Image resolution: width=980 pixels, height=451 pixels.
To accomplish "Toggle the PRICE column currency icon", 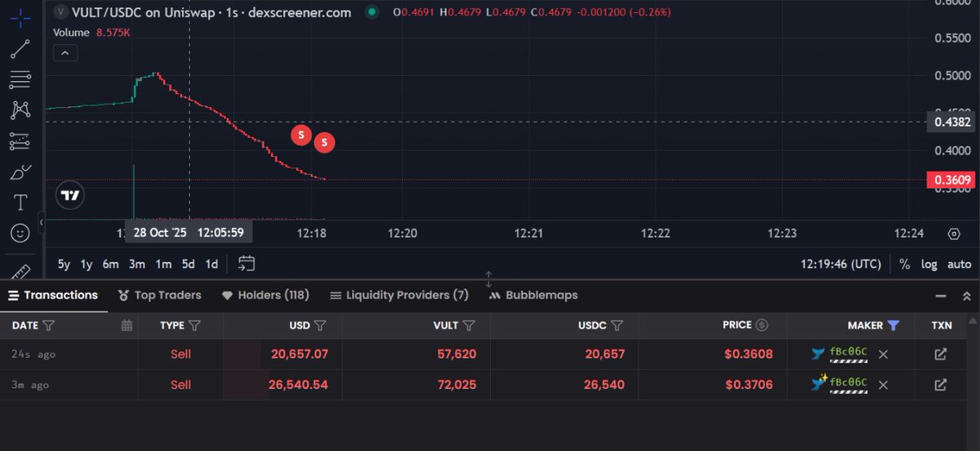I will coord(762,325).
